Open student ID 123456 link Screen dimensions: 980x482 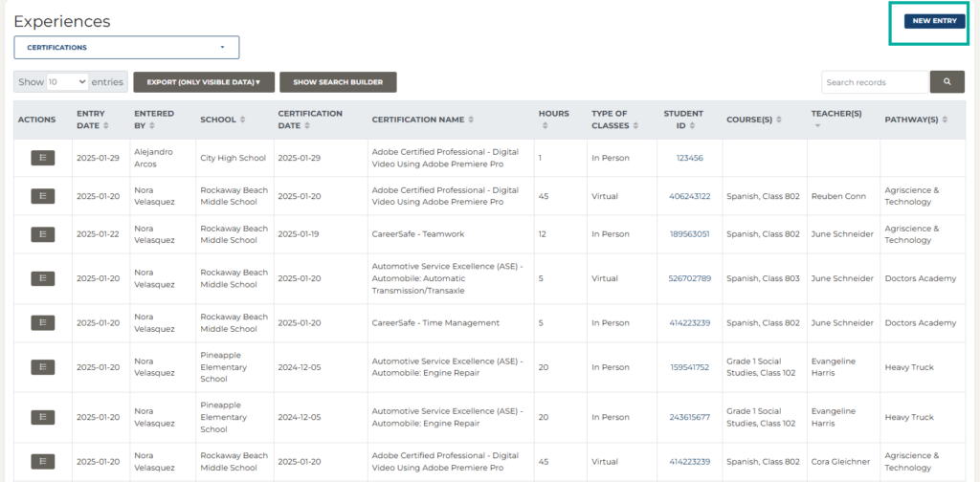tap(689, 158)
